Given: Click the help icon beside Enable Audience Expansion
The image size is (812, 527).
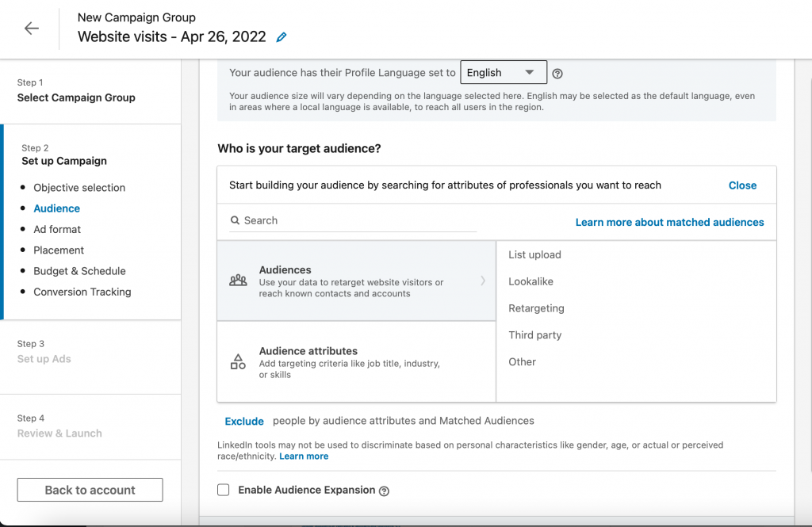Looking at the screenshot, I should (x=384, y=491).
